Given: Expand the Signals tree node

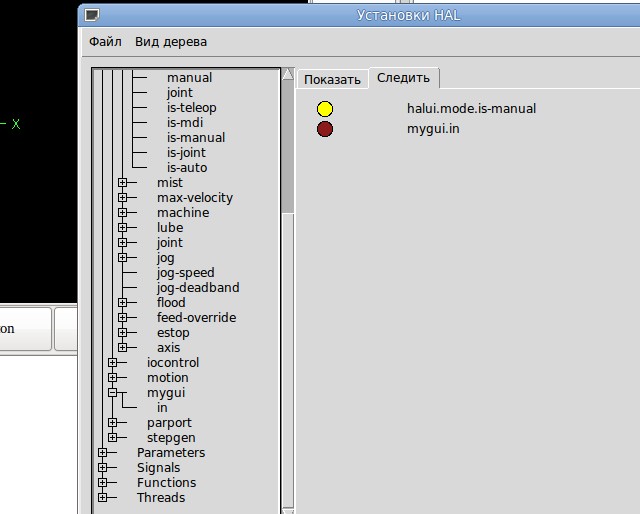Looking at the screenshot, I should pyautogui.click(x=102, y=468).
